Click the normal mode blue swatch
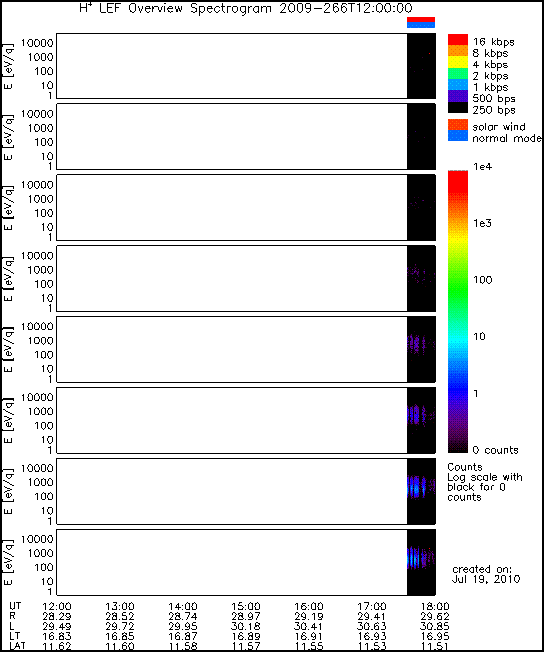The image size is (544, 652). [458, 136]
